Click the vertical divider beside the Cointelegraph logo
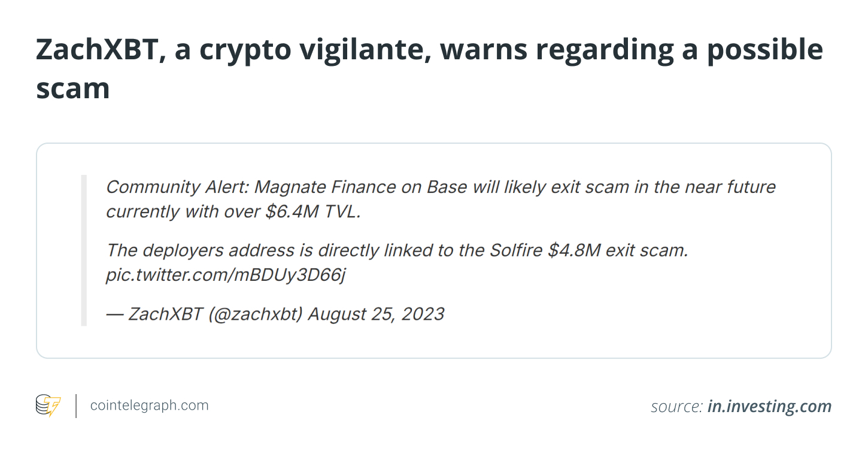 click(76, 405)
